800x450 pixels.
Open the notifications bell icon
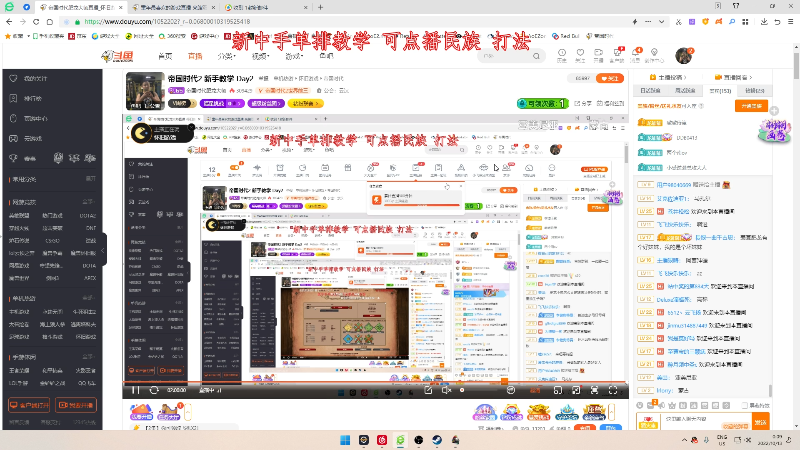pyautogui.click(x=636, y=53)
